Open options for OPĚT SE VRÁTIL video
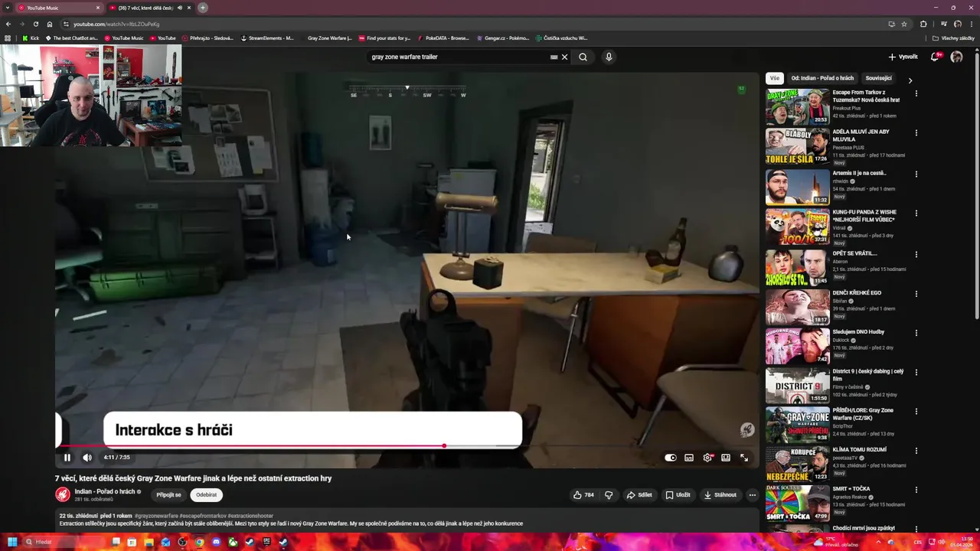980x551 pixels. click(916, 254)
